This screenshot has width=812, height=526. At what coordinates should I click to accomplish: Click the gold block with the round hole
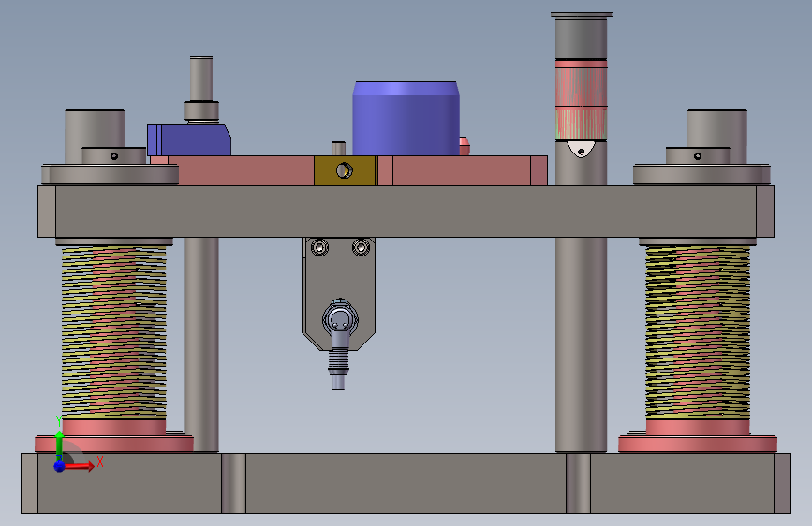(x=345, y=170)
